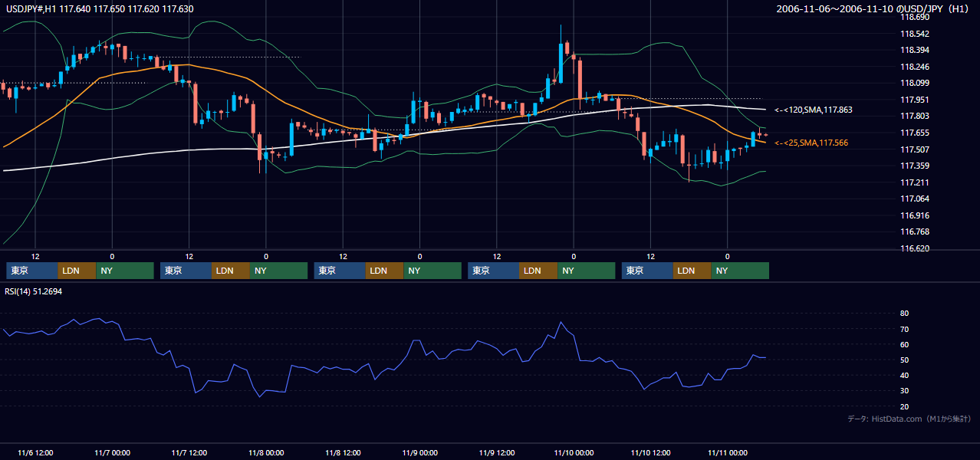
Task: Click RSI scale level 50
Action: pyautogui.click(x=905, y=360)
